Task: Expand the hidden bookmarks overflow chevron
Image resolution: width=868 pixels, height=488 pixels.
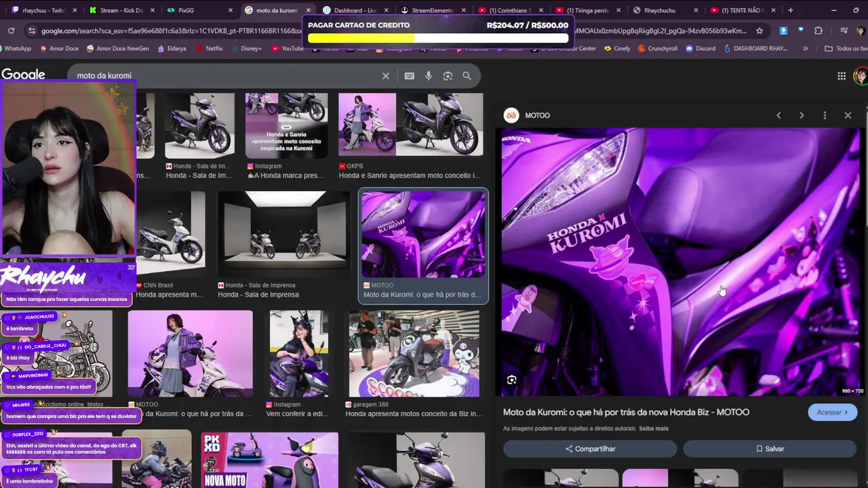Action: 806,48
